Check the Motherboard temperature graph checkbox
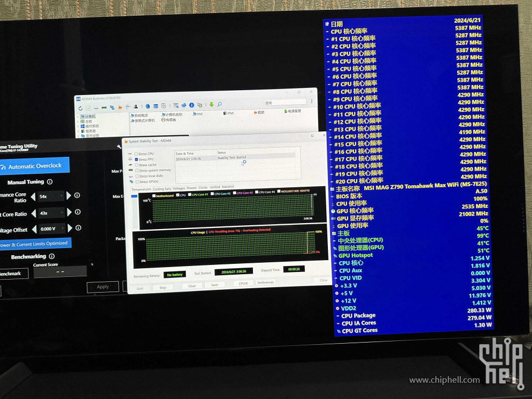Screen dimensions: 532x399 pyautogui.click(x=154, y=196)
